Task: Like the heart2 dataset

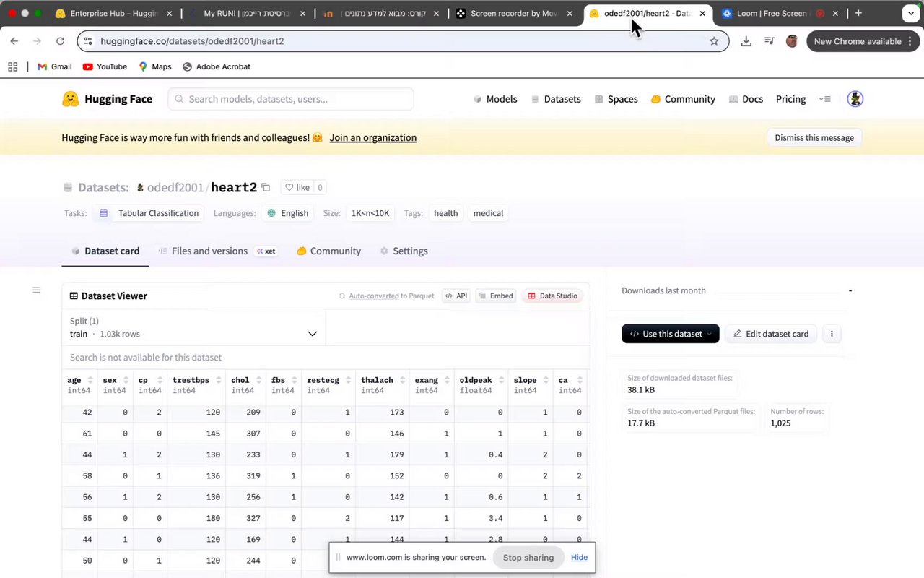Action: pyautogui.click(x=297, y=187)
